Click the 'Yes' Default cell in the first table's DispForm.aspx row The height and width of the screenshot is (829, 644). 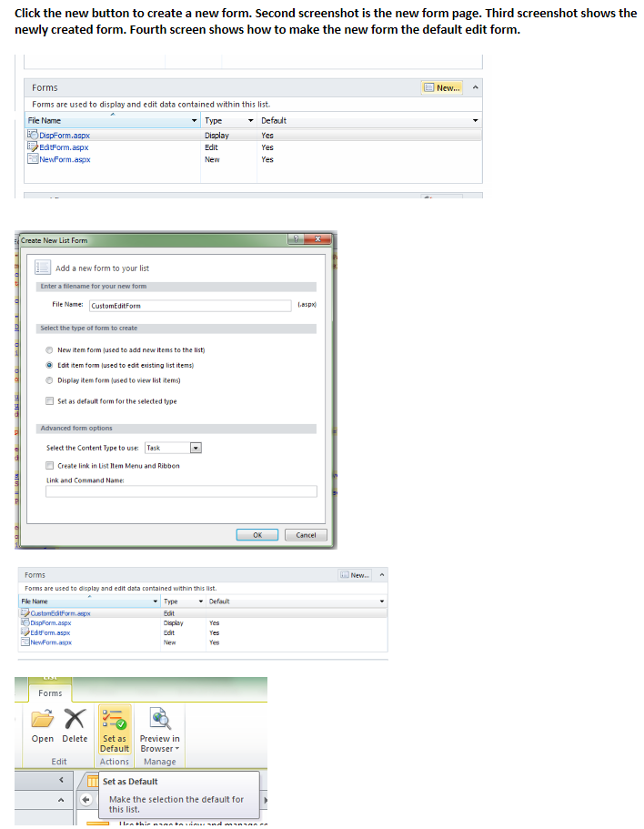coord(267,136)
